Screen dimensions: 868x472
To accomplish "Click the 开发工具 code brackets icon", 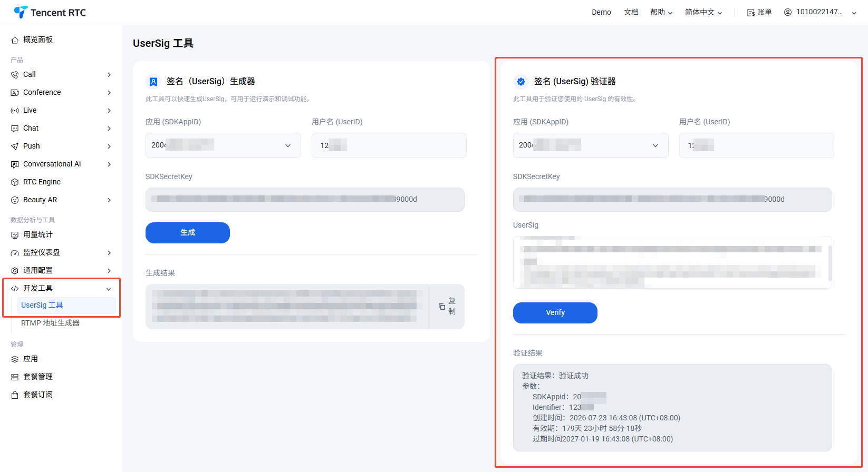I will pos(15,289).
